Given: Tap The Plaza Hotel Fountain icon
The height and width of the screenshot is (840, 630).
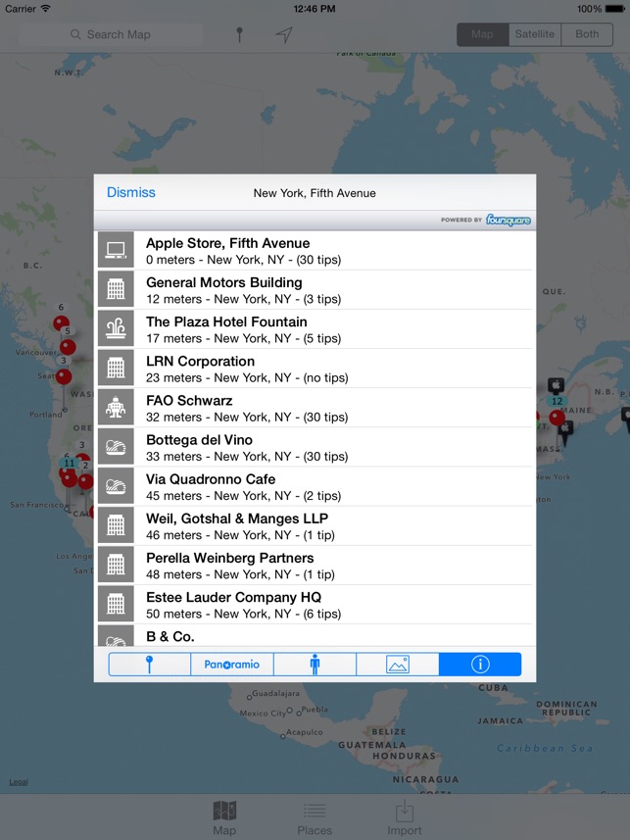Looking at the screenshot, I should click(x=116, y=328).
